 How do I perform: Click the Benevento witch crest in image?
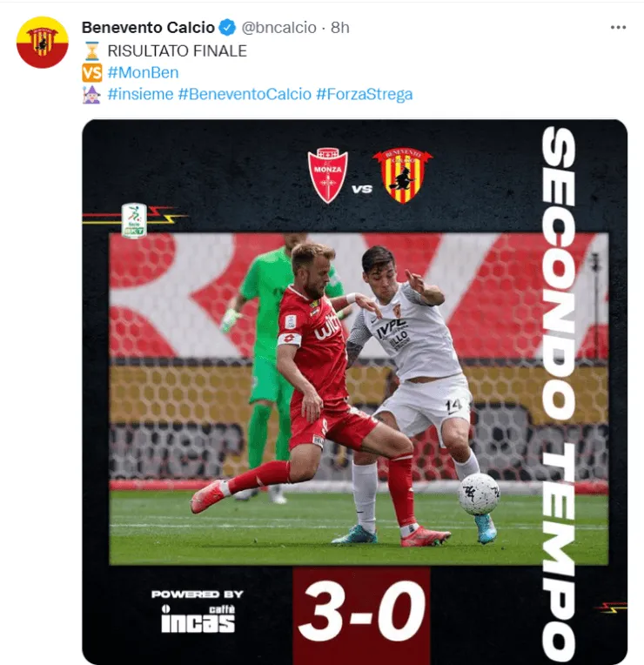tap(403, 175)
